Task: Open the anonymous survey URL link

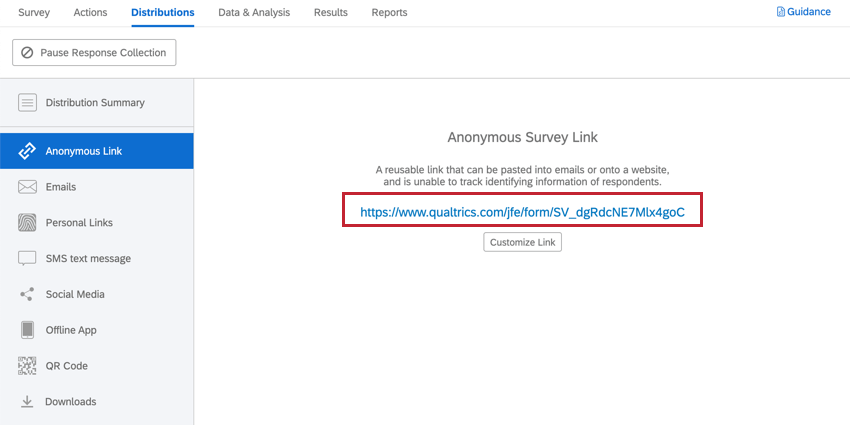Action: pos(523,212)
